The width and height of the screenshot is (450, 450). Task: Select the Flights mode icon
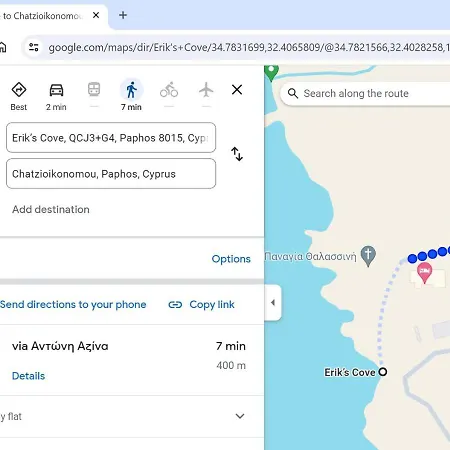pyautogui.click(x=206, y=90)
